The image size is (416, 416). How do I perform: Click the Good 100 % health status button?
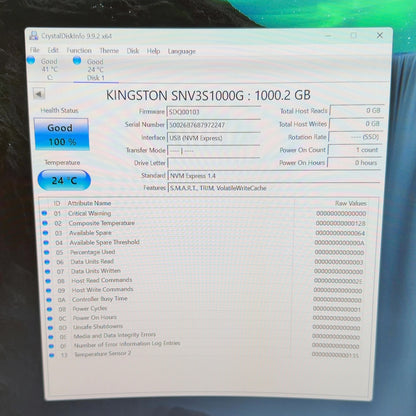(x=61, y=134)
